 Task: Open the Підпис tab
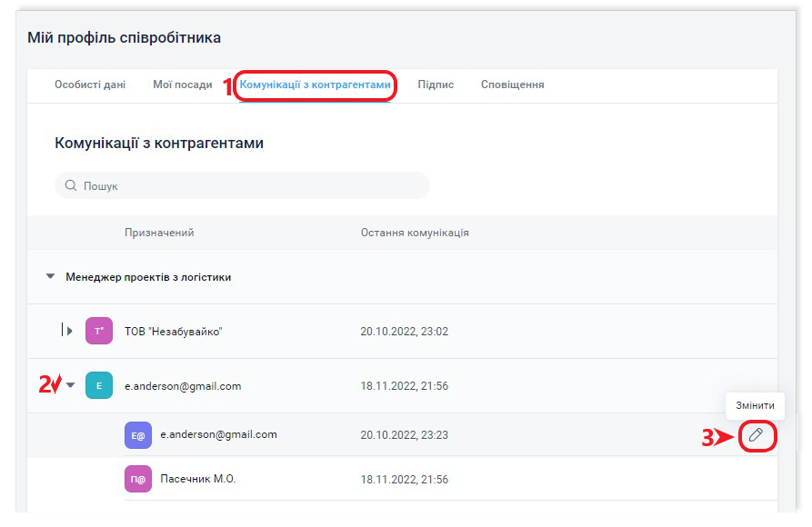click(x=436, y=85)
